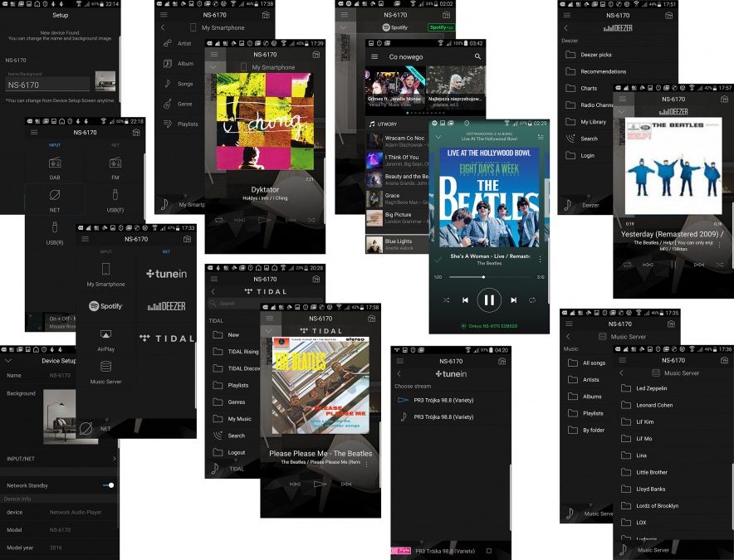
Task: Open search in Spotify Co nowego screen
Action: (477, 56)
